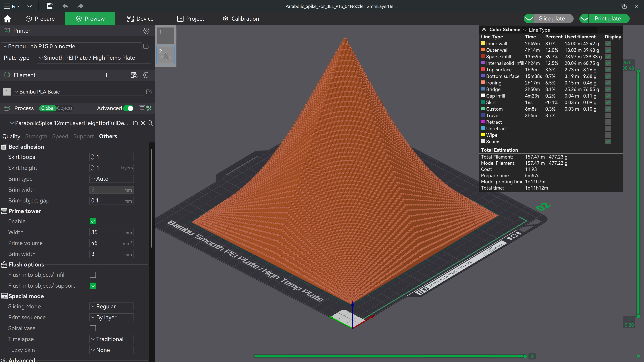644x362 pixels.
Task: Expand the Slice plate options arrow
Action: pyautogui.click(x=528, y=19)
